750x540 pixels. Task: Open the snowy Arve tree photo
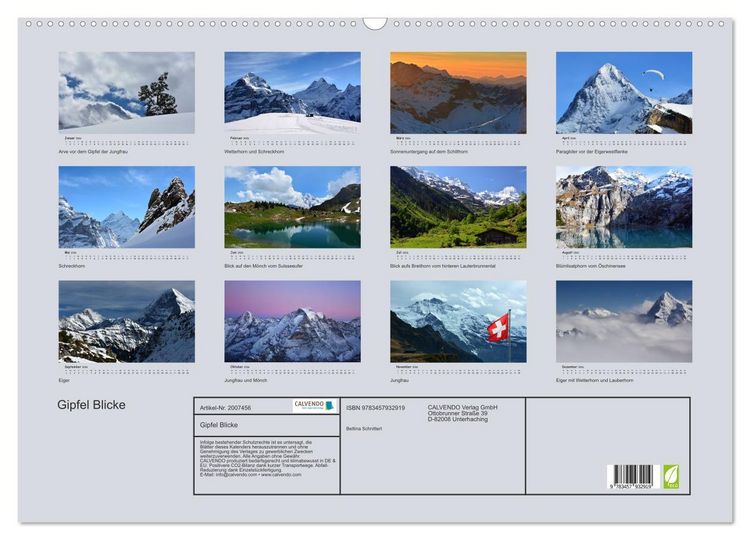tap(127, 93)
